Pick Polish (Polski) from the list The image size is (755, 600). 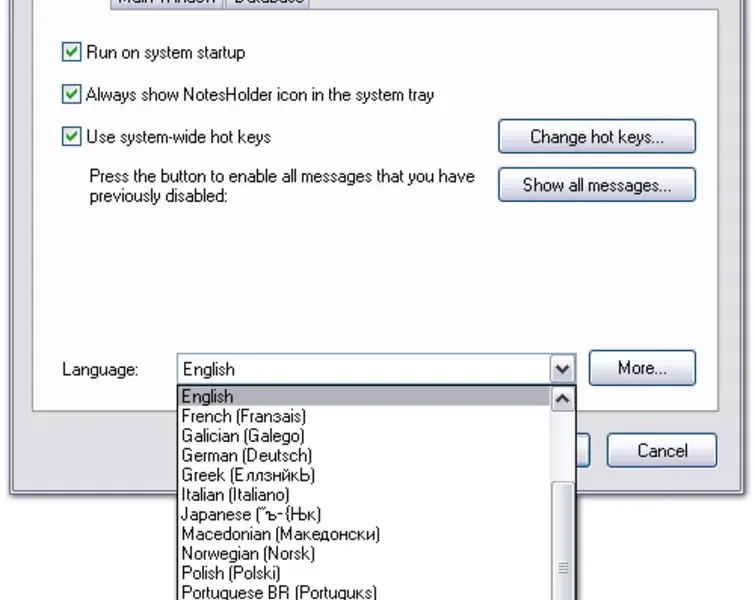pyautogui.click(x=364, y=574)
